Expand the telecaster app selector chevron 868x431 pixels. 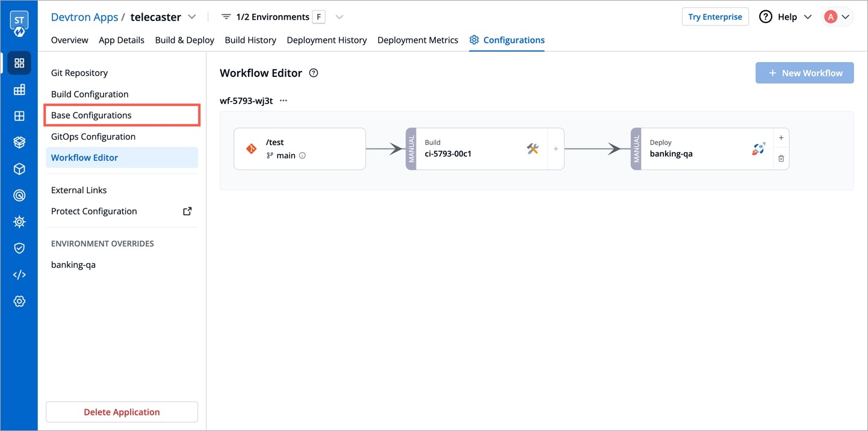click(x=192, y=17)
